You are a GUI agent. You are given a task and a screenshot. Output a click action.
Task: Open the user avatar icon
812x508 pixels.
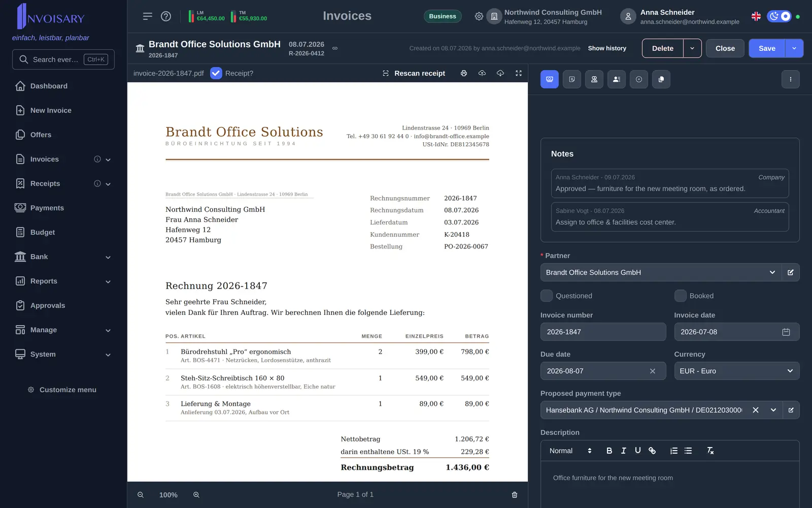tap(628, 16)
